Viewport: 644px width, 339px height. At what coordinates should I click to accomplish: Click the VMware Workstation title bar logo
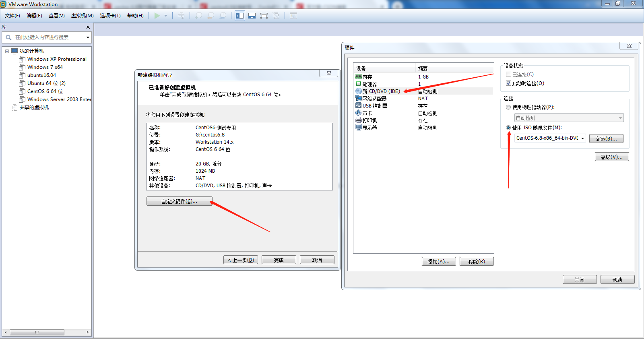(4, 4)
